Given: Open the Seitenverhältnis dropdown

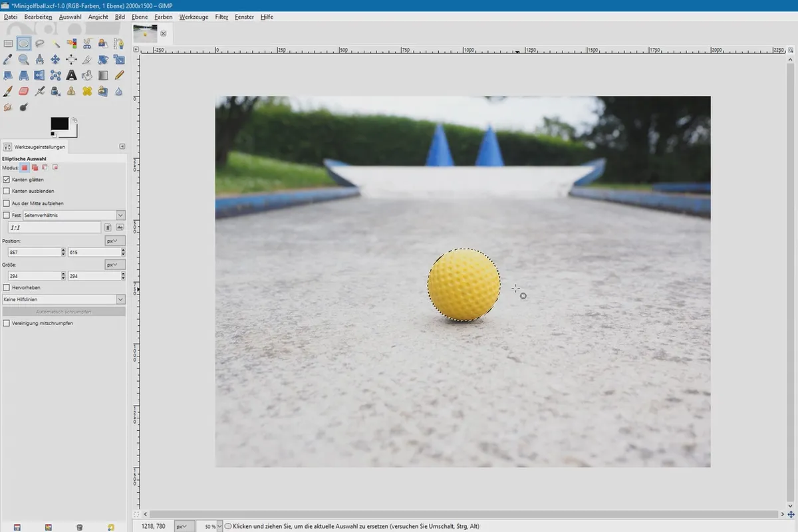Looking at the screenshot, I should click(x=74, y=215).
